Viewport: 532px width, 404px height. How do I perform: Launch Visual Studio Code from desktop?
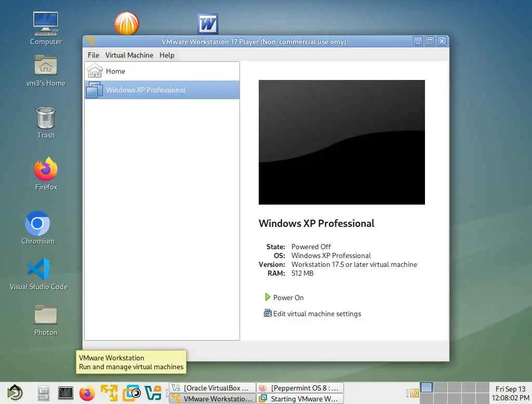[38, 274]
